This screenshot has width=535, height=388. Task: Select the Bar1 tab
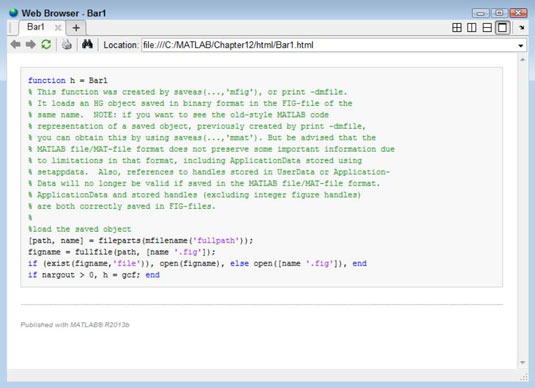coord(36,27)
